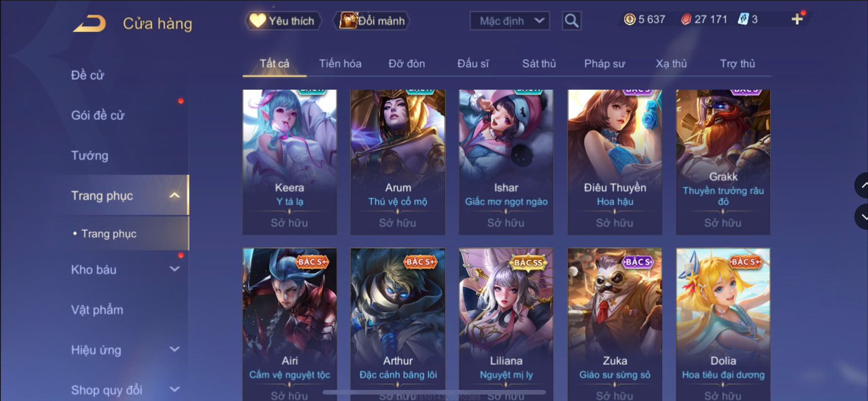Image resolution: width=868 pixels, height=401 pixels.
Task: Select the Sát thủ filter tab
Action: 539,64
